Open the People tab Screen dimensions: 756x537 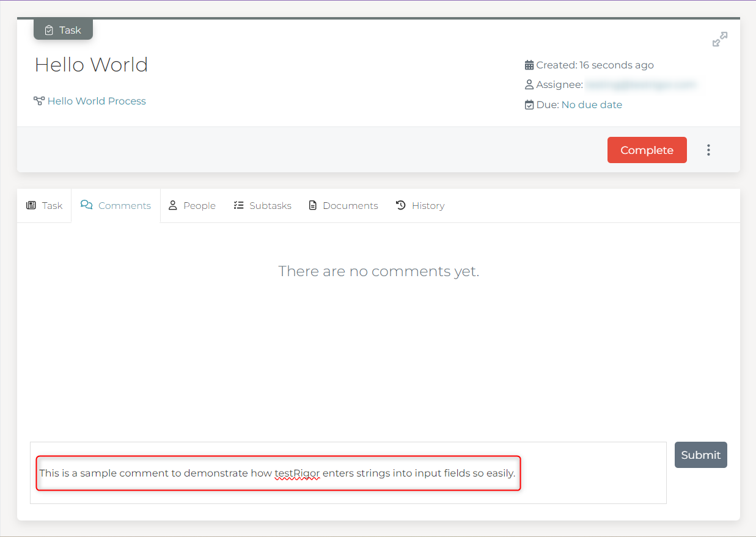coord(192,206)
